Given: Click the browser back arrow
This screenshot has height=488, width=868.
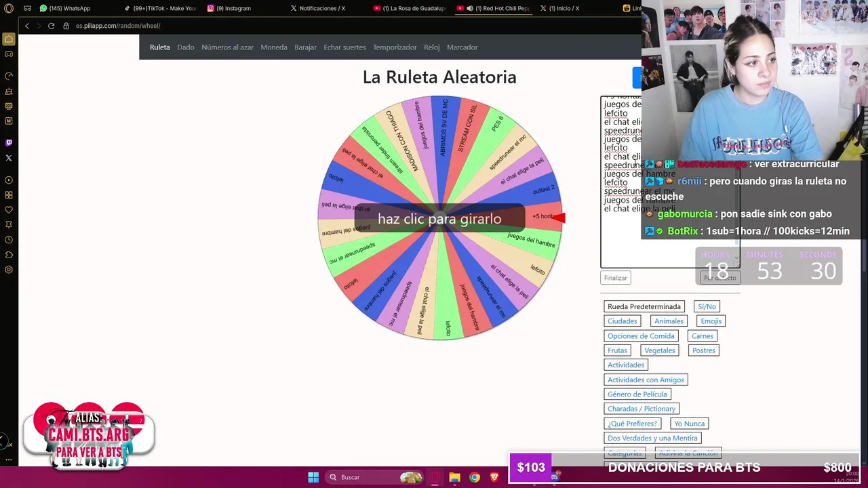Looking at the screenshot, I should tap(27, 26).
